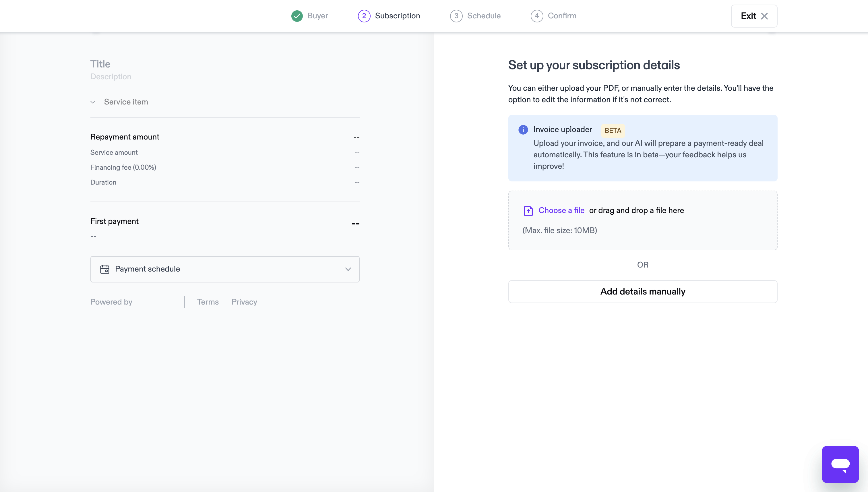Jump to the Confirm step label
Viewport: 868px width, 492px height.
562,16
